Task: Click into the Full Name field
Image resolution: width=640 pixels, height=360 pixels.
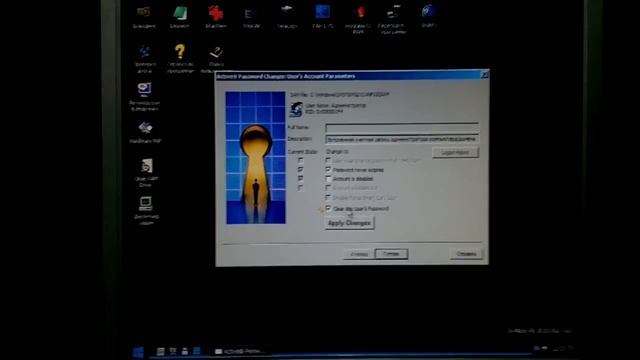Action: pos(402,128)
